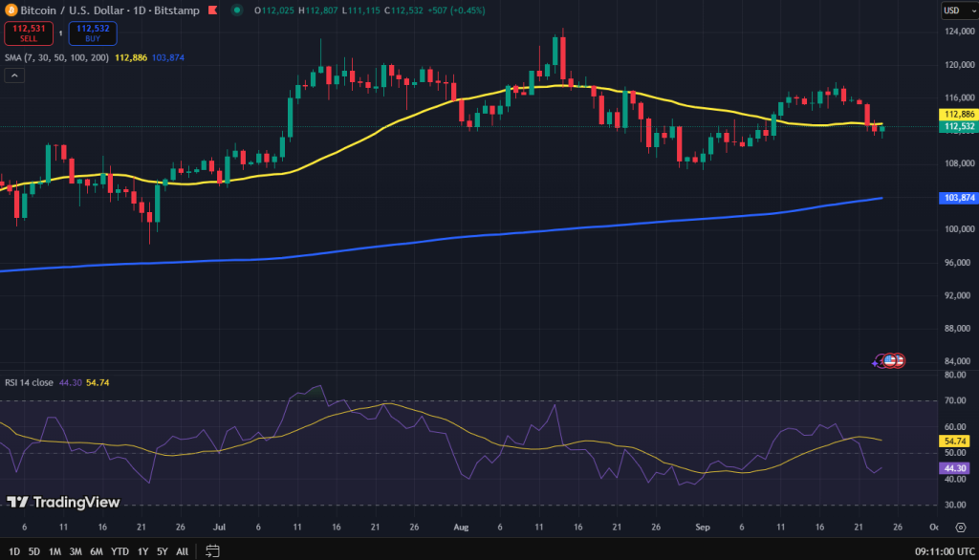Open the USD currency dropdown
Image resolution: width=979 pixels, height=560 pixels.
coord(960,10)
